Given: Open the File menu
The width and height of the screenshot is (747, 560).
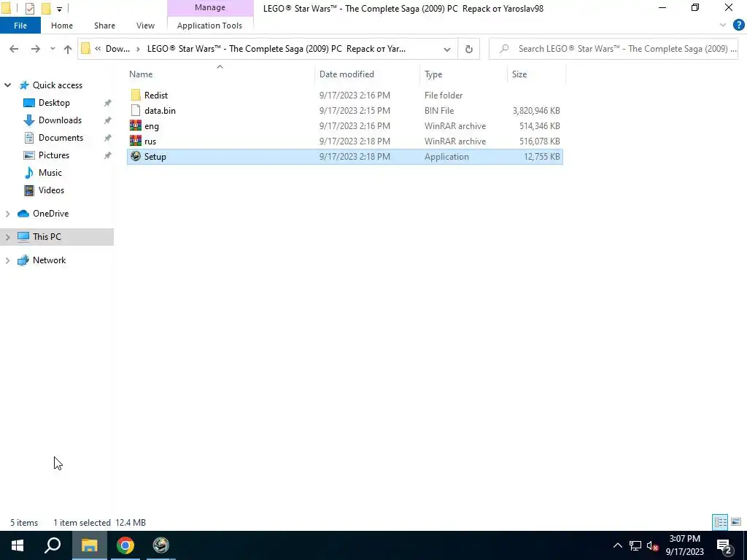Looking at the screenshot, I should [x=20, y=26].
